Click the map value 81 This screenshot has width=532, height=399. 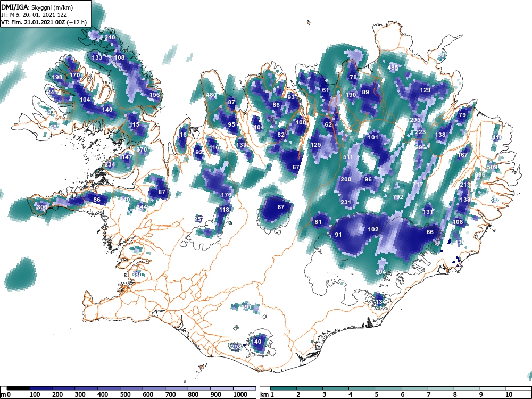[318, 222]
